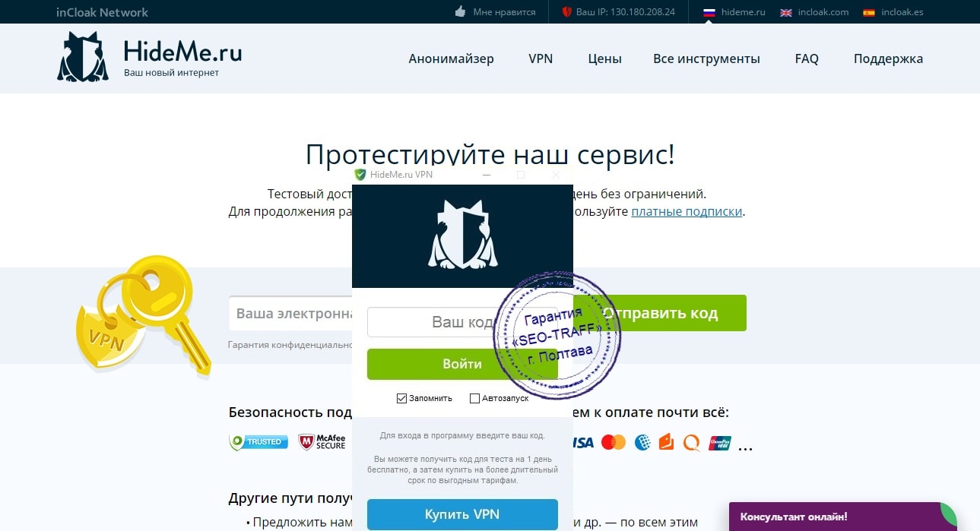The image size is (980, 531).
Task: Click the WebMoney payment icon
Action: pyautogui.click(x=642, y=442)
